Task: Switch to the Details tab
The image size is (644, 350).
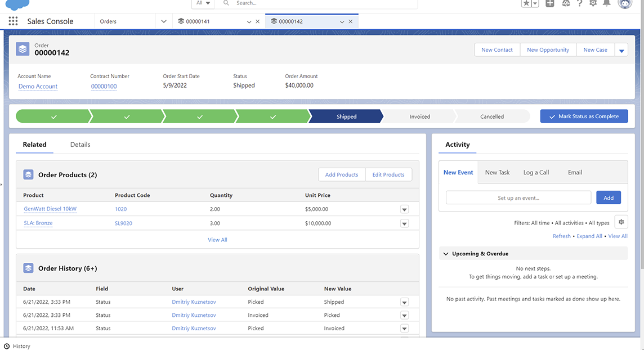Action: (x=80, y=145)
